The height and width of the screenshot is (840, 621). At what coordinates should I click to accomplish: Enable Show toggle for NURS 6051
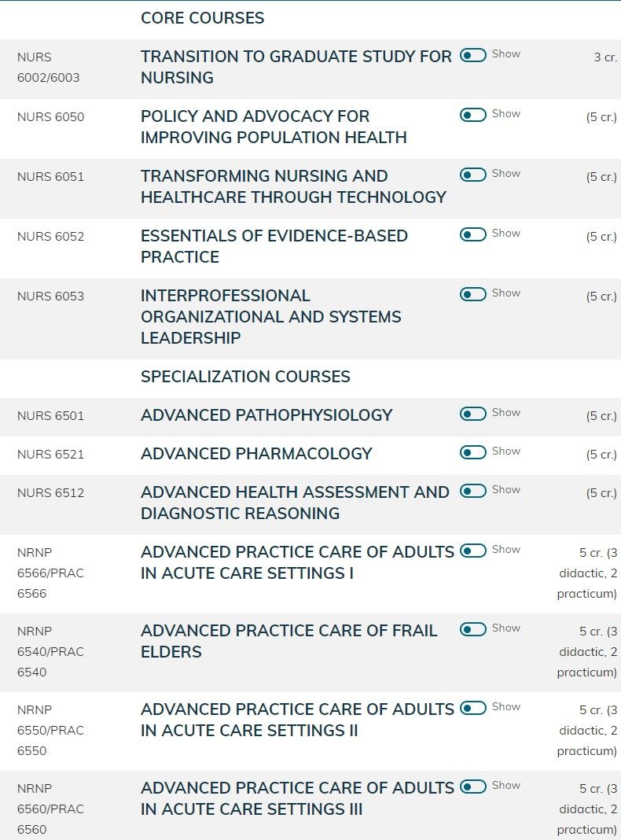[473, 175]
